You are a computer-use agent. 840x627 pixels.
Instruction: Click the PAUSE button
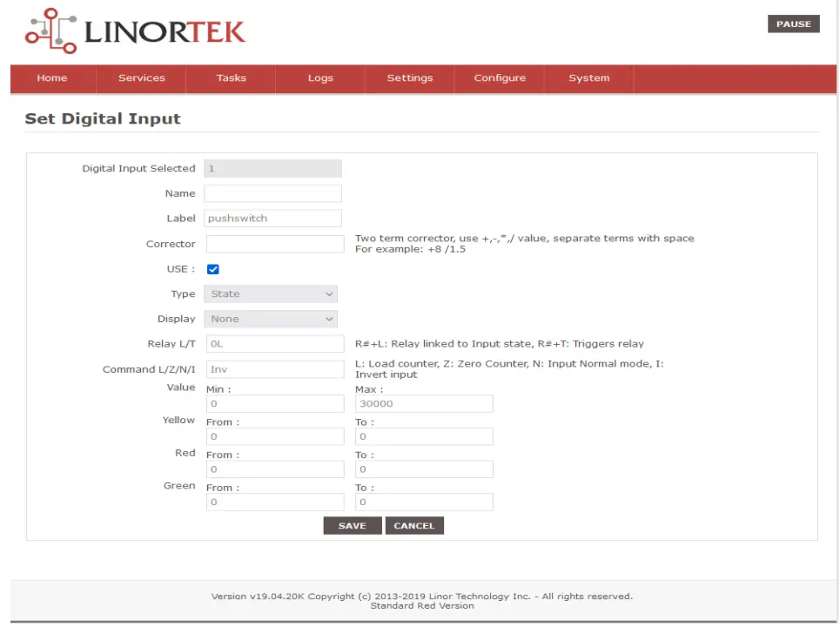click(793, 24)
